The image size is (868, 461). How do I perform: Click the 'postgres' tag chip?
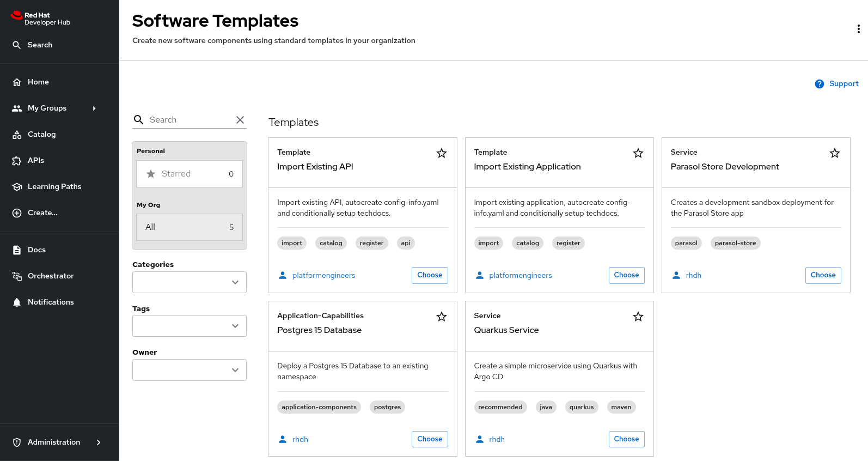[387, 407]
